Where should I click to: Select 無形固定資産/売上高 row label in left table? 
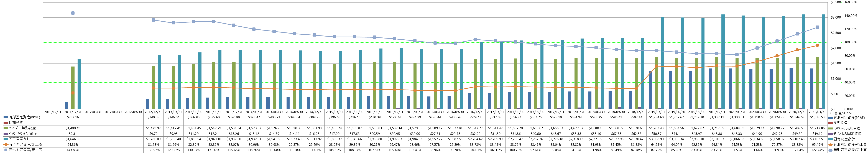pyautogui.click(x=25, y=150)
